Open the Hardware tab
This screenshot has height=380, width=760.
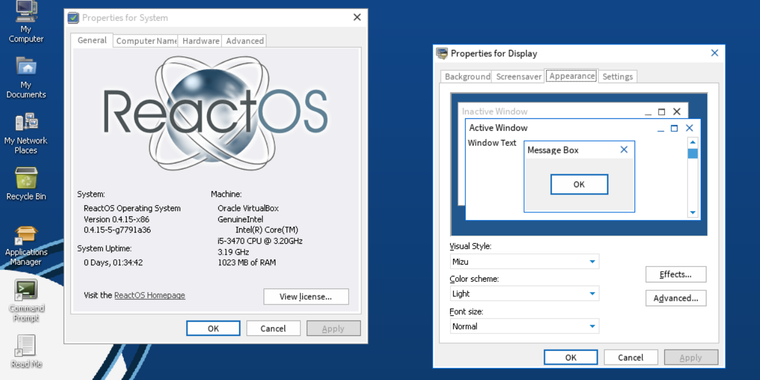(x=201, y=41)
